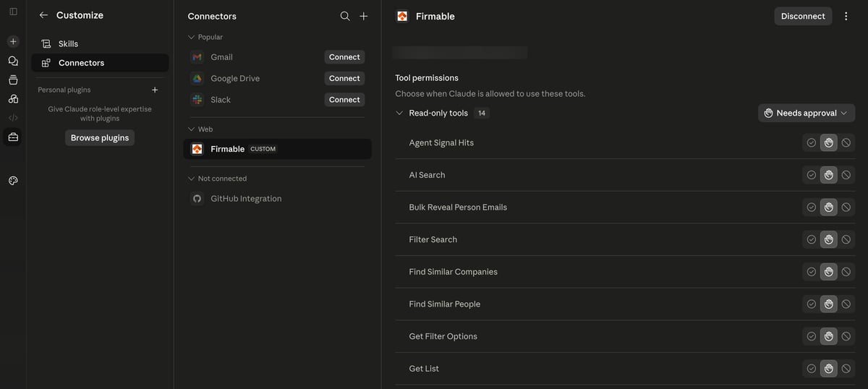Connect the Slack connector
Screen dimensions: 868x389
click(344, 100)
